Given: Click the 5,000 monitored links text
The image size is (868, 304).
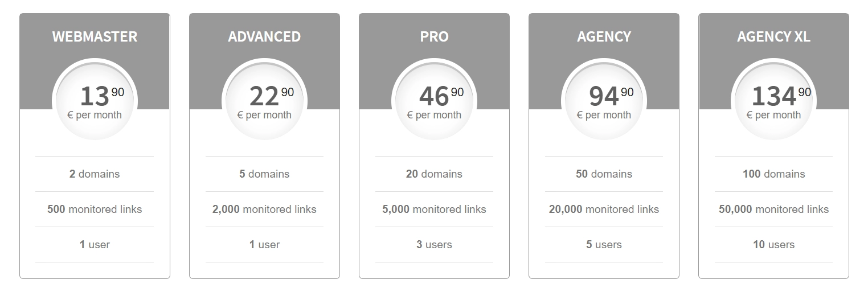Looking at the screenshot, I should click(x=434, y=209).
